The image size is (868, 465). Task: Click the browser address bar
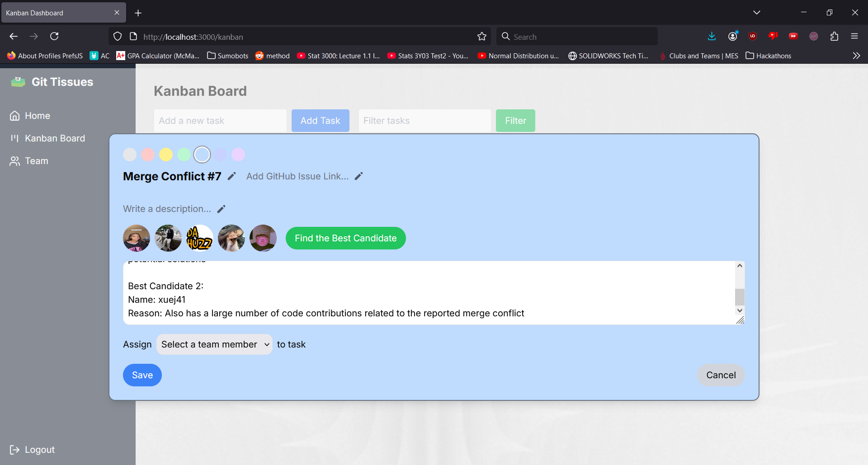pos(300,37)
